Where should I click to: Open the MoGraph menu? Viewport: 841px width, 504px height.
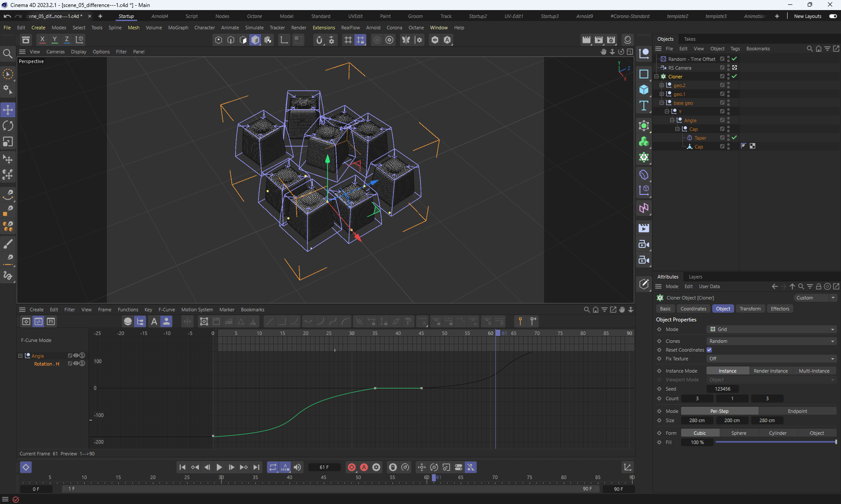pos(178,28)
